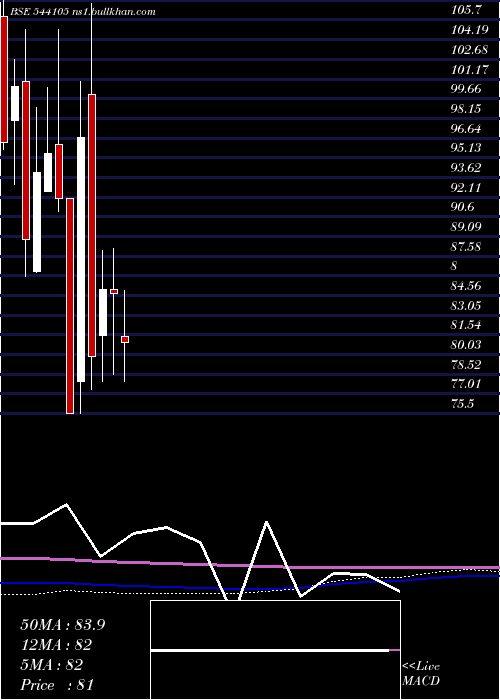
Task: Select the 84.56 price axis label
Action: coord(467,286)
